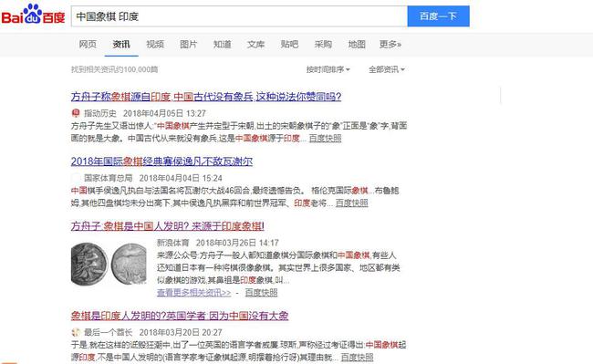Expand the 更多» menu

[x=390, y=44]
